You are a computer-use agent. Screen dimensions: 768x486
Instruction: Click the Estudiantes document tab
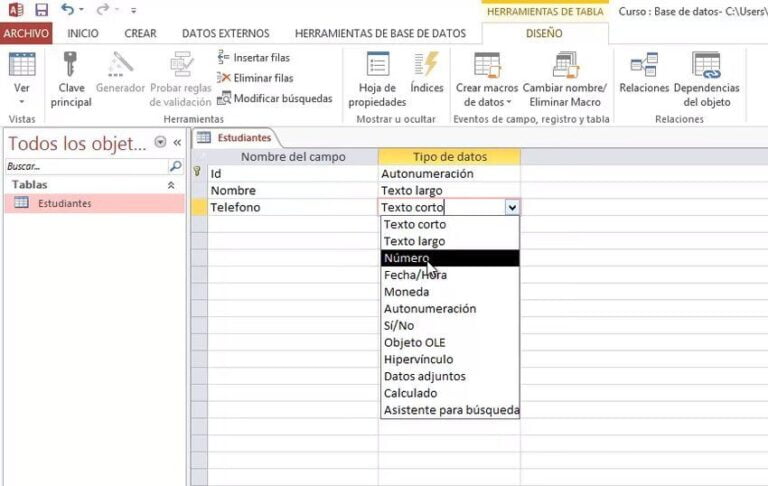click(x=235, y=138)
